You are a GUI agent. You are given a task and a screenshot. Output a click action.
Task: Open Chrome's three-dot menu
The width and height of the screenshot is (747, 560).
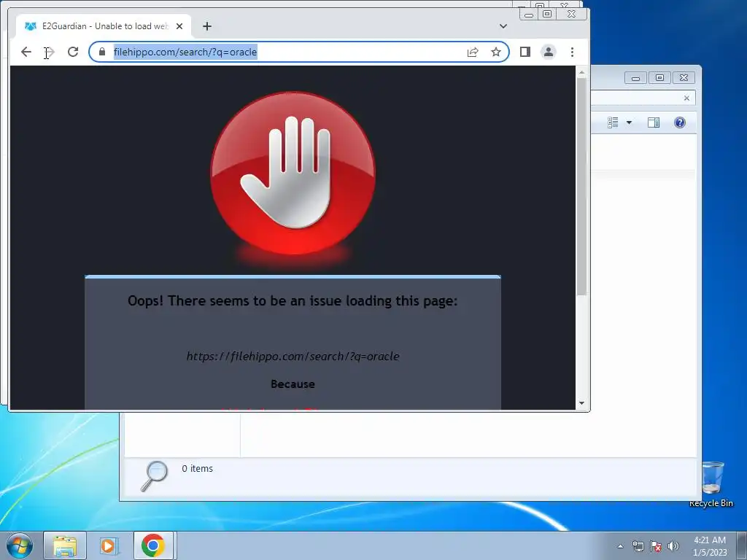572,52
